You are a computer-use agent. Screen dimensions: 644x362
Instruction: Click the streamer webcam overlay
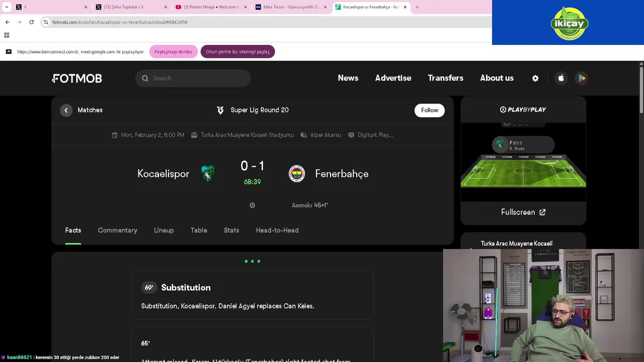pos(543,306)
